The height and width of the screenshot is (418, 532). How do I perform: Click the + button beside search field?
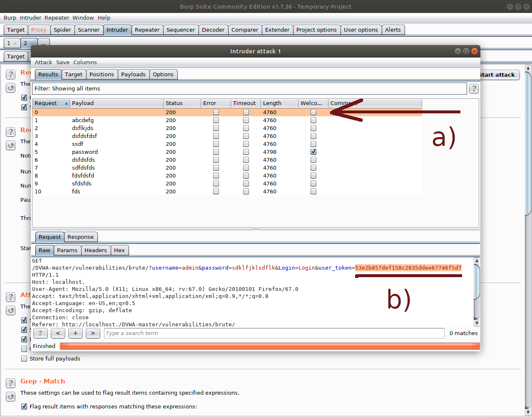75,333
